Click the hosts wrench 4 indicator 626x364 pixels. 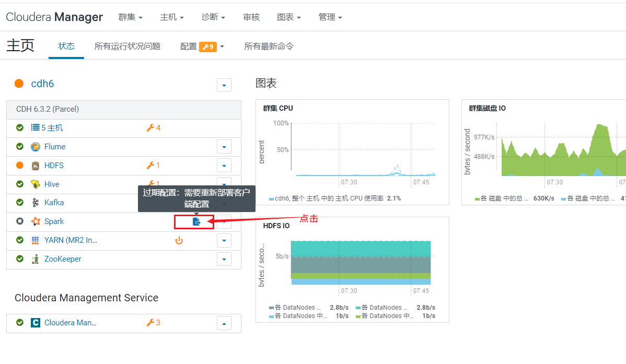(x=154, y=128)
